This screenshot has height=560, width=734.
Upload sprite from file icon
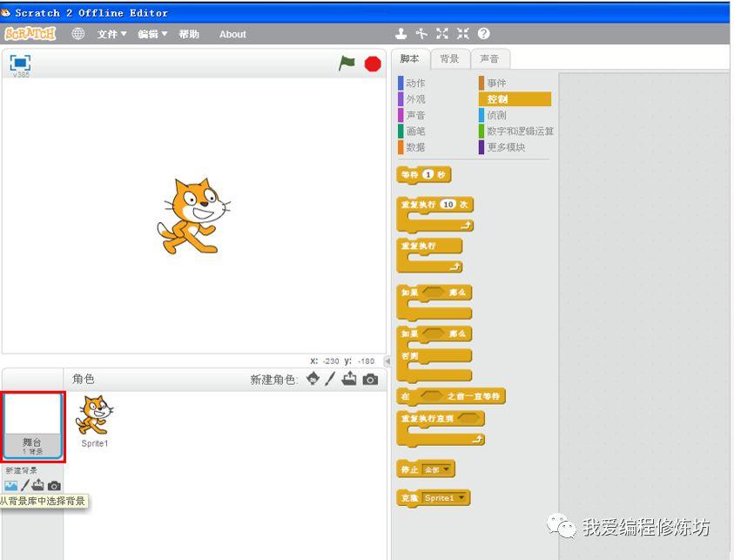click(349, 379)
